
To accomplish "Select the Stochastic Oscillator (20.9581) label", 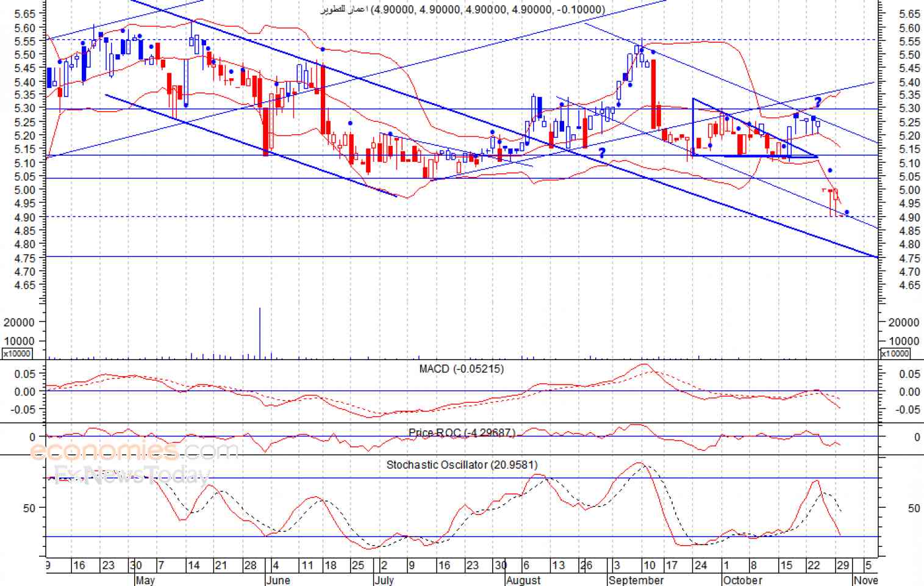I will (x=462, y=465).
